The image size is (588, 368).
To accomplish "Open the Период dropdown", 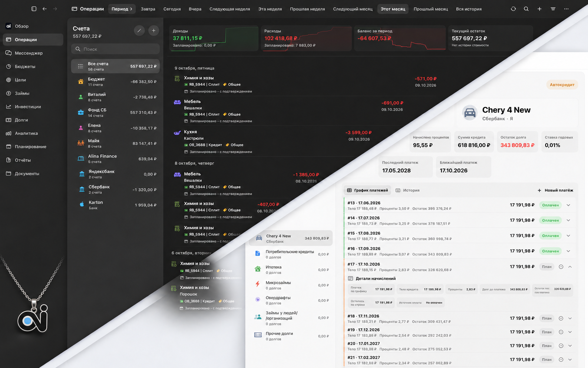I will coord(122,9).
